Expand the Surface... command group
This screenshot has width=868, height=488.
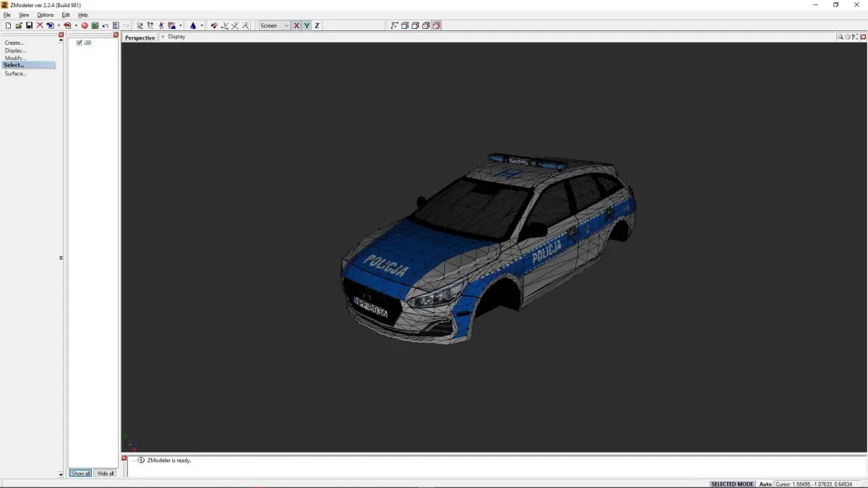pos(16,74)
